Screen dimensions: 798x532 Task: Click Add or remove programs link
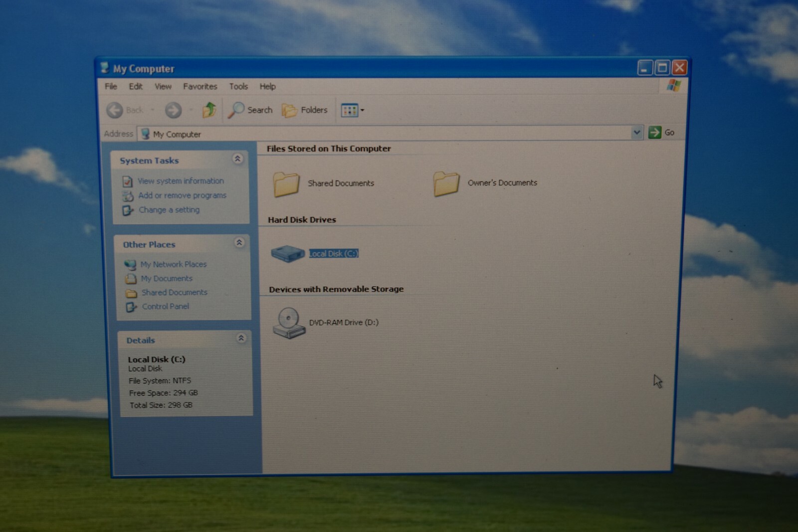(182, 195)
